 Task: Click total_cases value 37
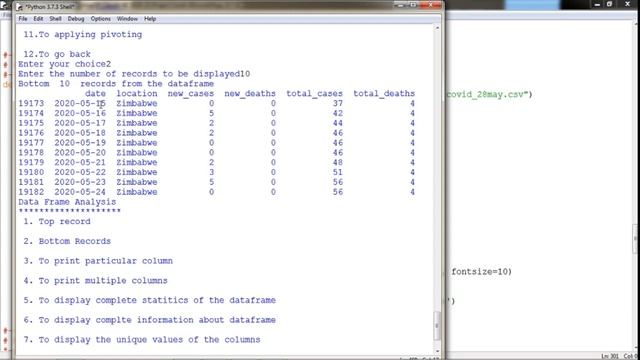[x=338, y=103]
